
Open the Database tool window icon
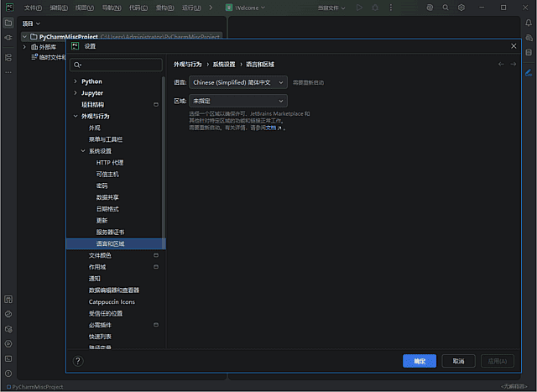(x=529, y=52)
